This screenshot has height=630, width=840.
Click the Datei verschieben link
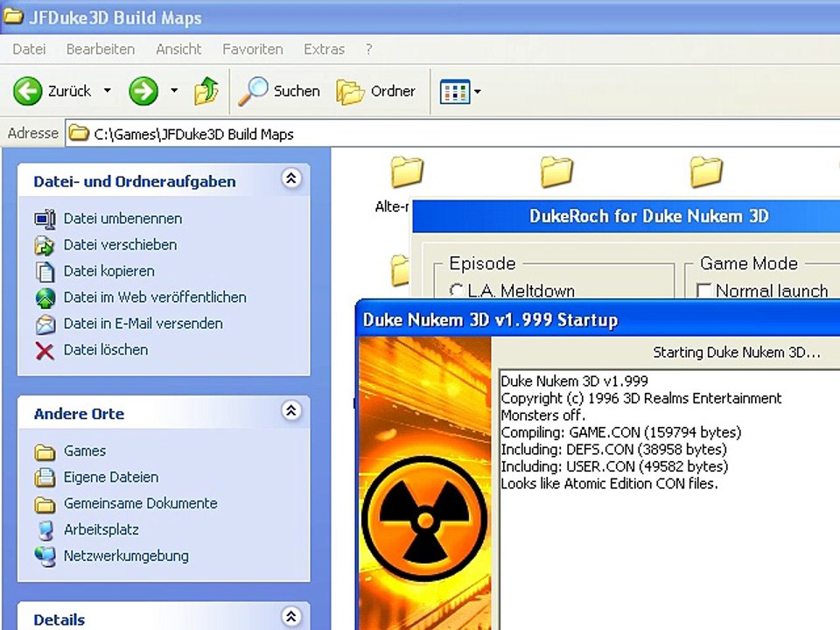[120, 245]
